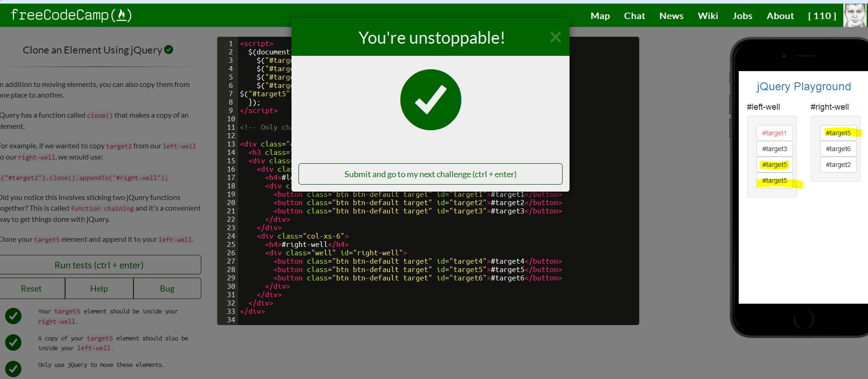Click checkmark for target5 inside right-well test
The height and width of the screenshot is (379, 868).
13,316
